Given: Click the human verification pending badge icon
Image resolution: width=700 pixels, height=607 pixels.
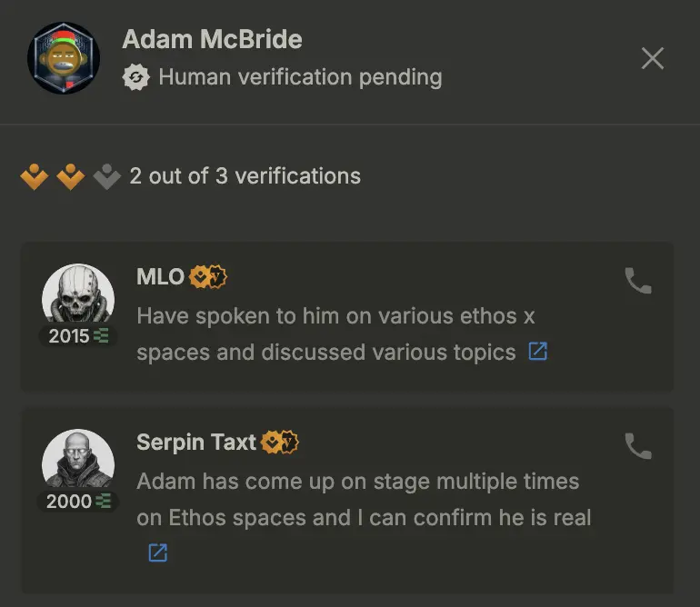Looking at the screenshot, I should click(x=135, y=77).
